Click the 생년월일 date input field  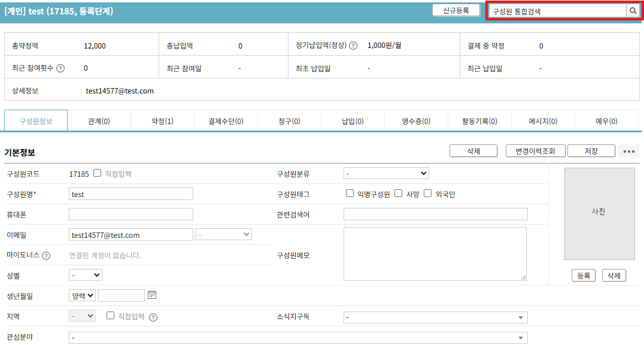[x=121, y=295]
